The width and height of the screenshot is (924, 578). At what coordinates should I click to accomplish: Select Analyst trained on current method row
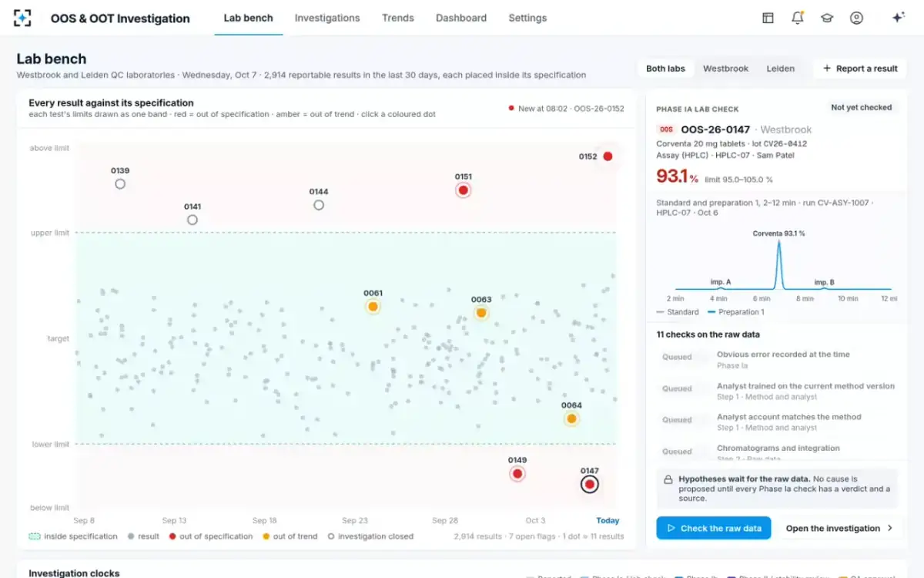pos(777,391)
